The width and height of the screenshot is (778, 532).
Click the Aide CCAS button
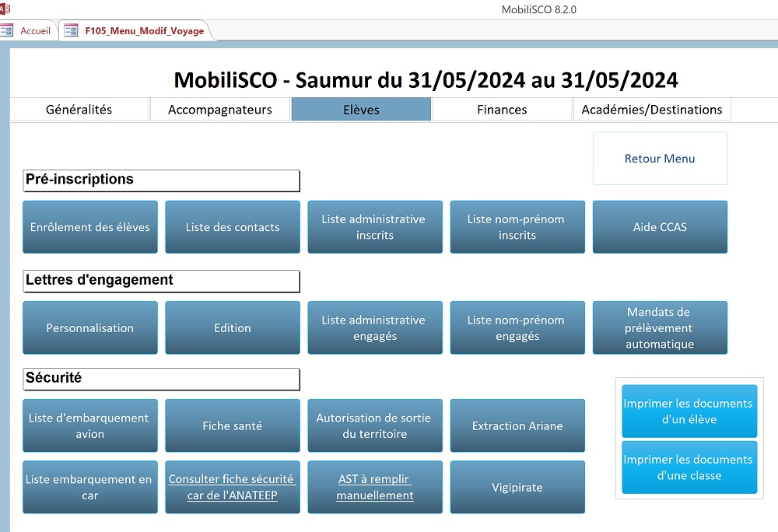[660, 227]
